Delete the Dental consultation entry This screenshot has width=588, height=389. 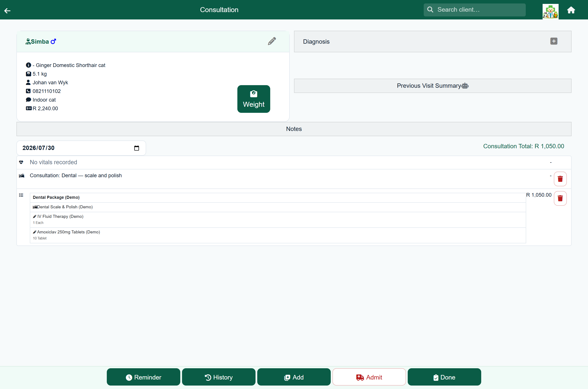click(x=560, y=179)
